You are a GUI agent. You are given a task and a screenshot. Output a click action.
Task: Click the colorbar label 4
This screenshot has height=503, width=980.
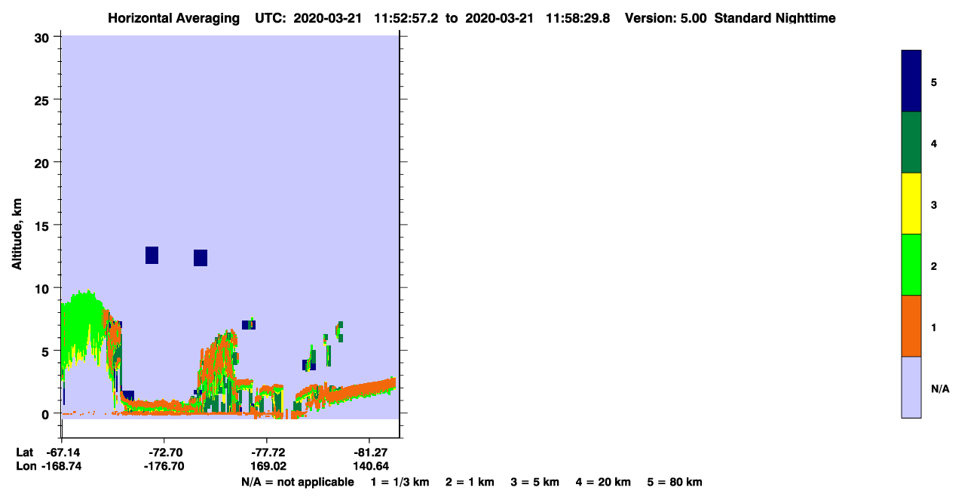934,143
